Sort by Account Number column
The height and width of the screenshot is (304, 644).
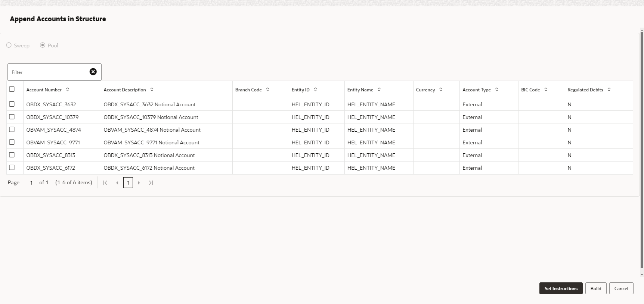68,90
